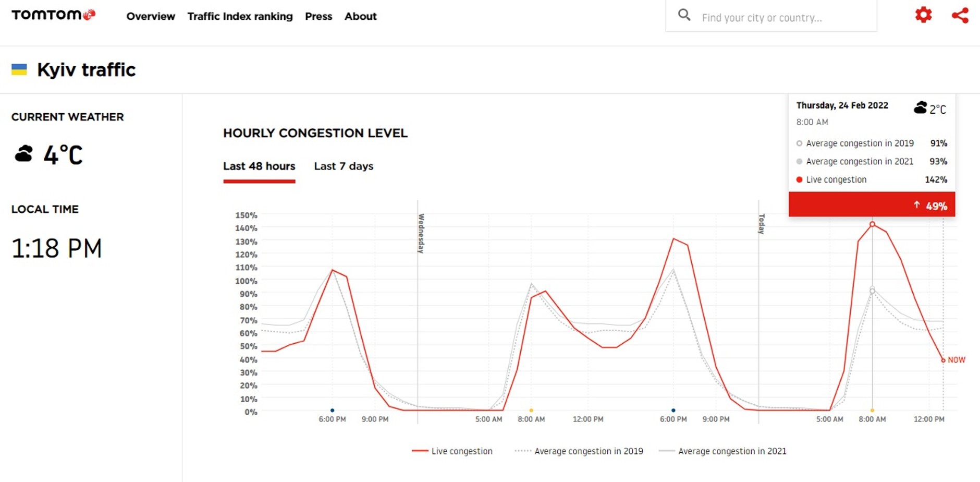Switch to Last 7 days tab

pos(344,166)
